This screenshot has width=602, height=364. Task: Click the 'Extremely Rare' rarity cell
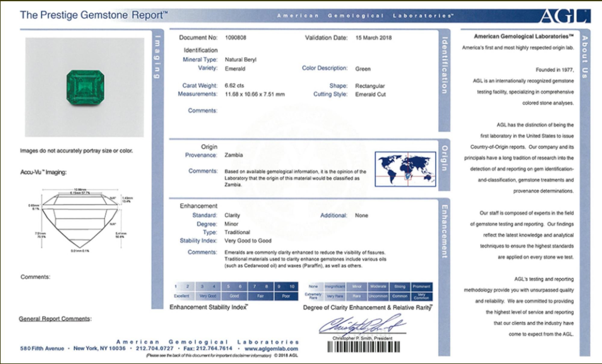point(313,296)
